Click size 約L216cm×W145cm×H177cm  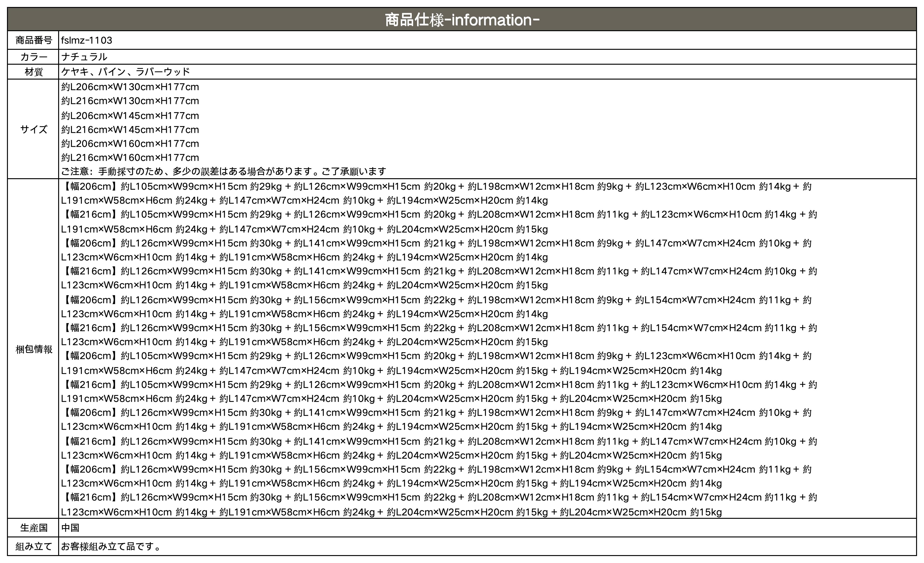(x=130, y=130)
